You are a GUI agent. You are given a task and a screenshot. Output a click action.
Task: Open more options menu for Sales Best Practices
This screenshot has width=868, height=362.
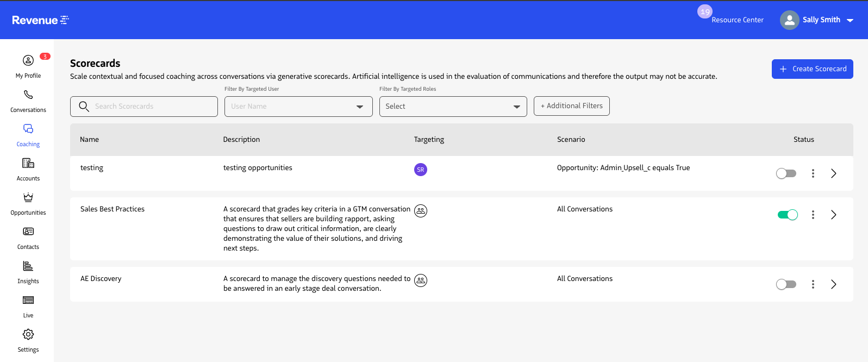click(x=813, y=215)
